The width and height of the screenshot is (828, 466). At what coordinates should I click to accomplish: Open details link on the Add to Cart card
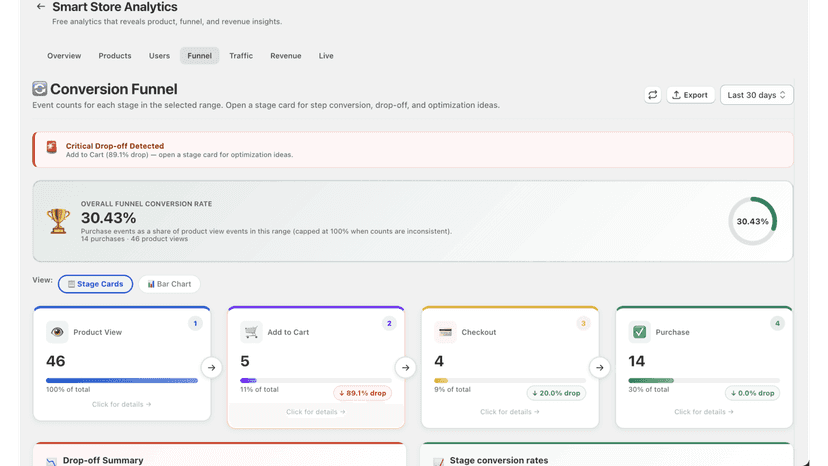coord(316,412)
